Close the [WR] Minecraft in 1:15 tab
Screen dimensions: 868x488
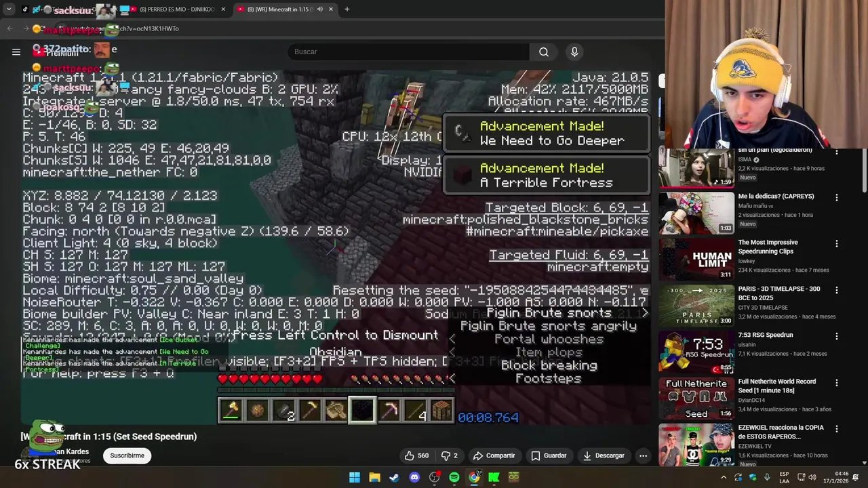(x=331, y=9)
